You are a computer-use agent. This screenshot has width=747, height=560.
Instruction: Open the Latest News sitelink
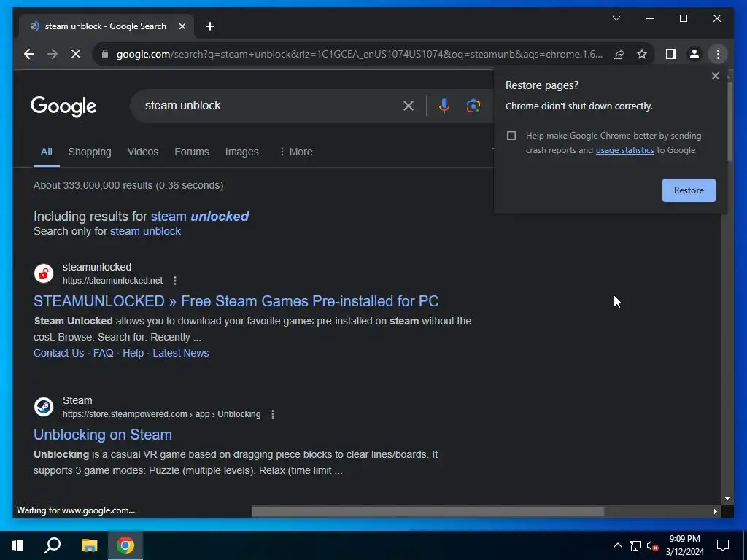[x=181, y=353]
